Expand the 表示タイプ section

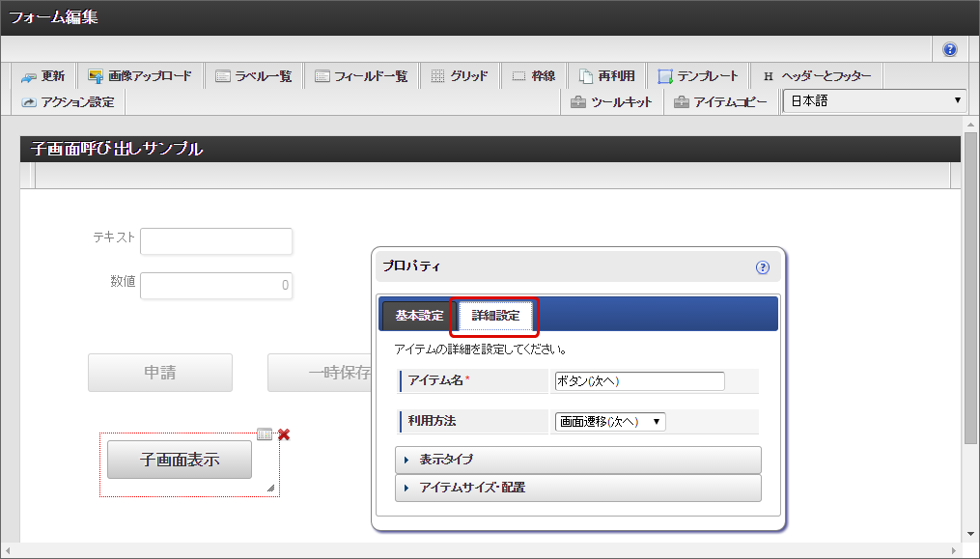point(578,460)
